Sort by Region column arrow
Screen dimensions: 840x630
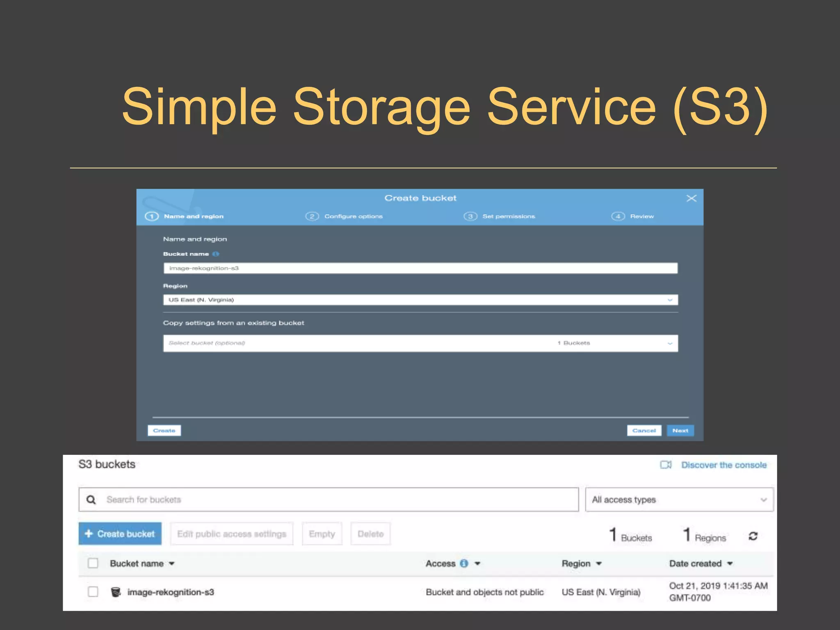tap(599, 564)
